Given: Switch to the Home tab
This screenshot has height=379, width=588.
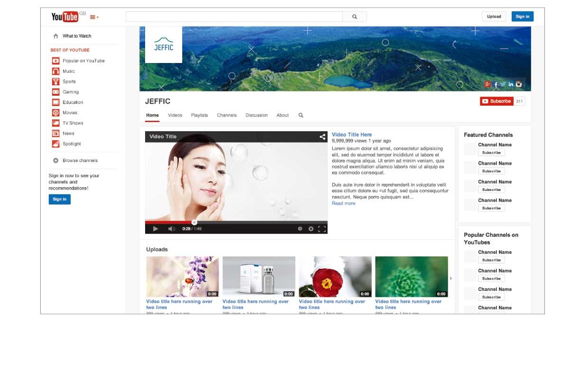Looking at the screenshot, I should pos(152,116).
